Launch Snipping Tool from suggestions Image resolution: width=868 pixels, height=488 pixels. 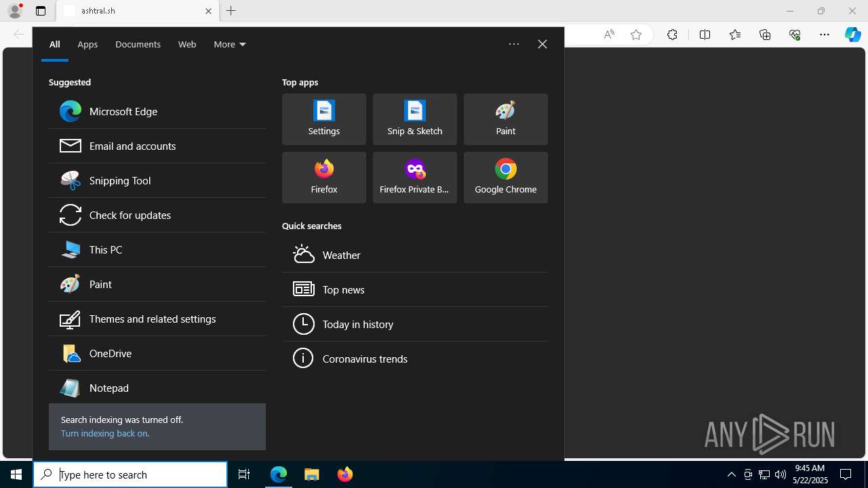pyautogui.click(x=157, y=180)
